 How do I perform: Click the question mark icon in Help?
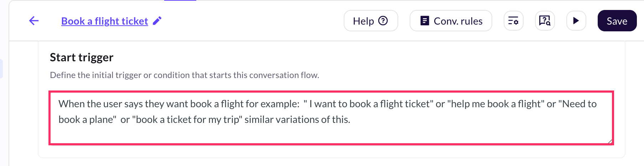click(x=383, y=21)
